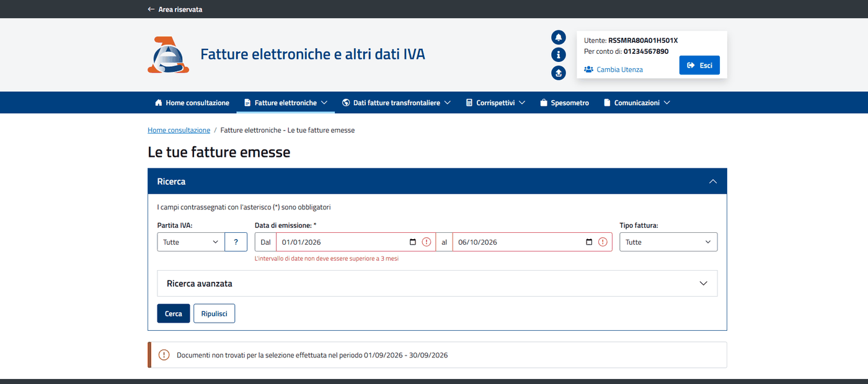Image resolution: width=868 pixels, height=384 pixels.
Task: Click the users icon beside Cambia Utenza
Action: [x=589, y=69]
